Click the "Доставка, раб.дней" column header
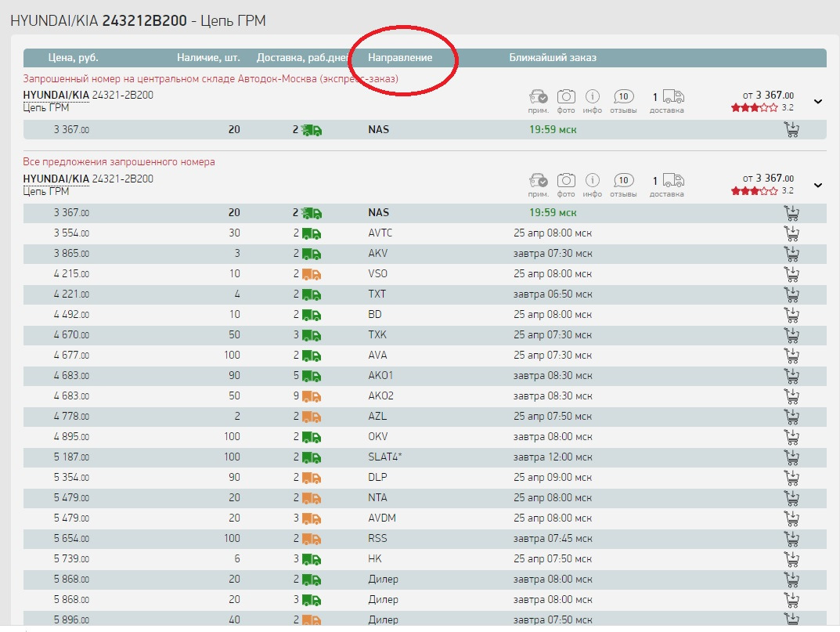This screenshot has width=840, height=632. pos(303,58)
